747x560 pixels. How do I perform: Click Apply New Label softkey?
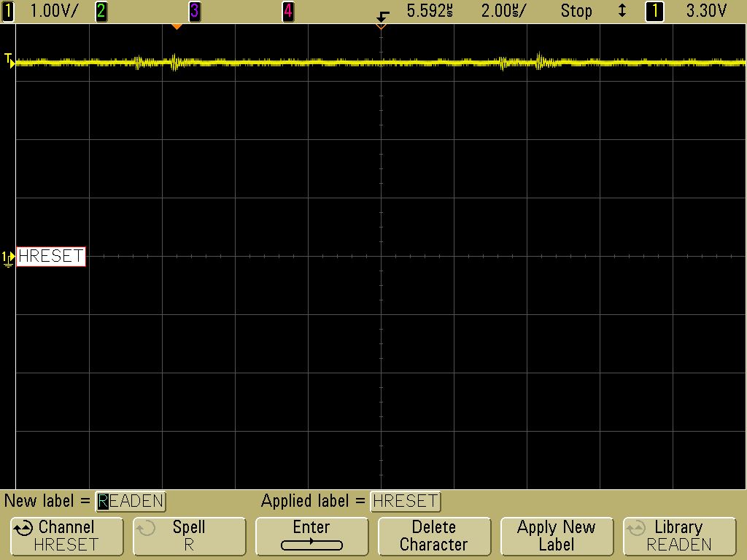click(x=557, y=536)
